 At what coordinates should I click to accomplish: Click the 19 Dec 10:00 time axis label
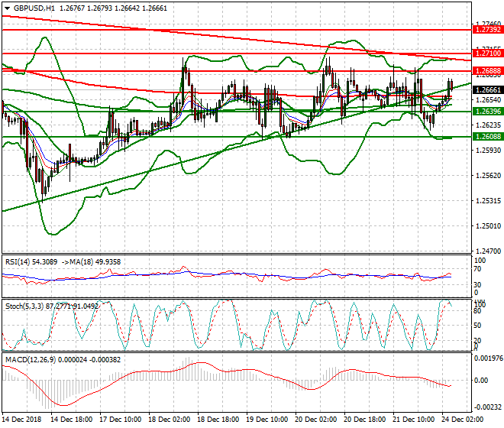pos(267,420)
